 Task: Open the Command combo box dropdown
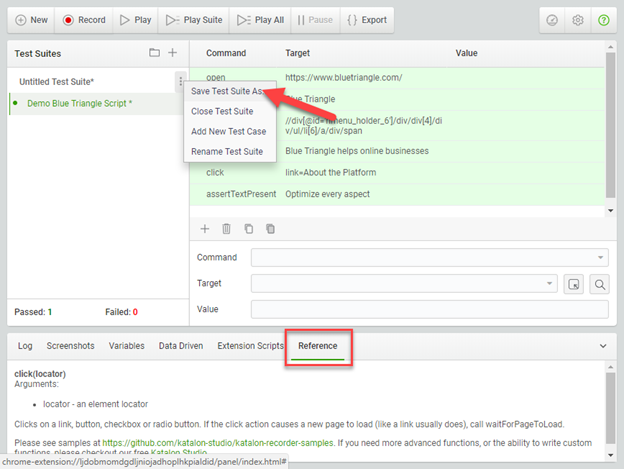click(x=600, y=257)
